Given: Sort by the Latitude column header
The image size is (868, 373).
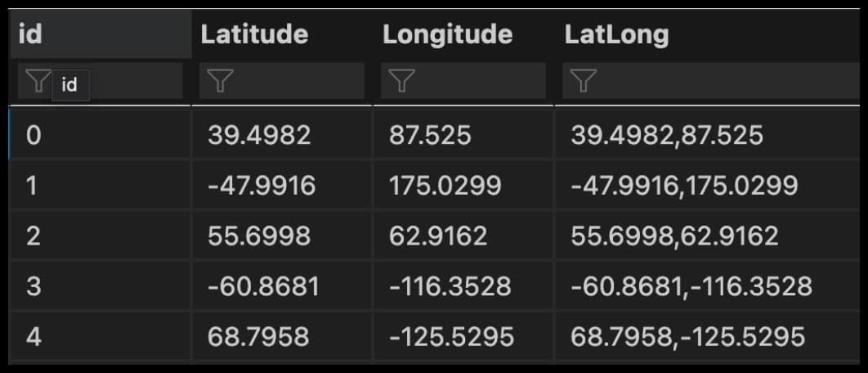Looking at the screenshot, I should [x=254, y=34].
